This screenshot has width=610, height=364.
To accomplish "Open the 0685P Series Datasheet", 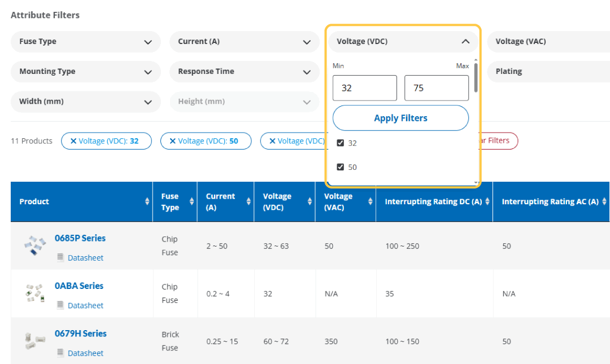I will [x=86, y=258].
